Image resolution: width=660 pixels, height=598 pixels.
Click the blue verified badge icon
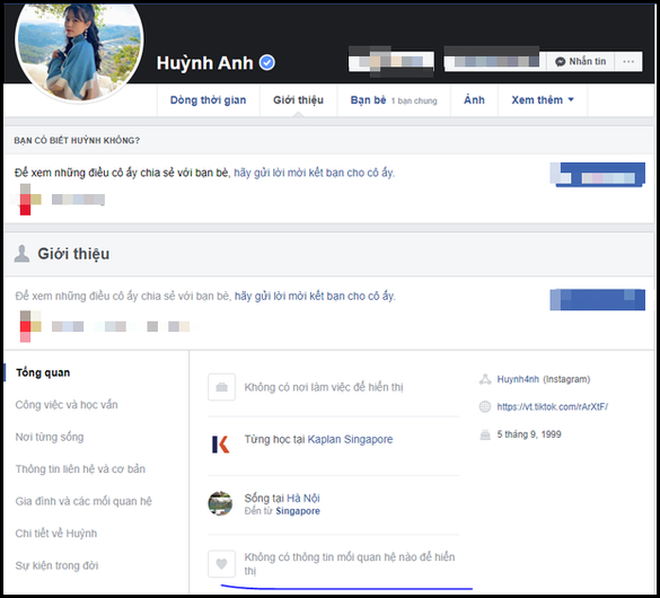tap(267, 62)
